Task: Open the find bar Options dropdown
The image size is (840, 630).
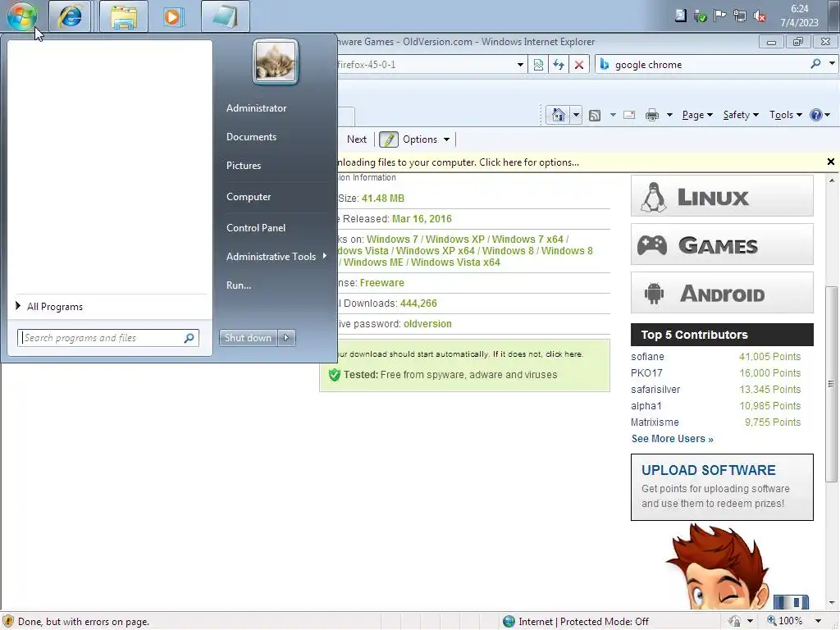Action: (446, 139)
